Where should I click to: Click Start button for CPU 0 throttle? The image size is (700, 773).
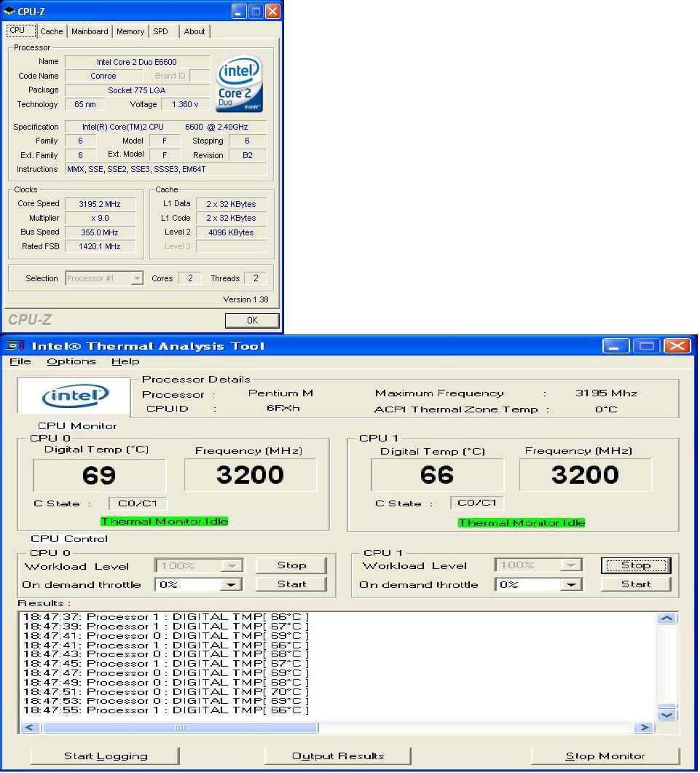click(x=291, y=584)
